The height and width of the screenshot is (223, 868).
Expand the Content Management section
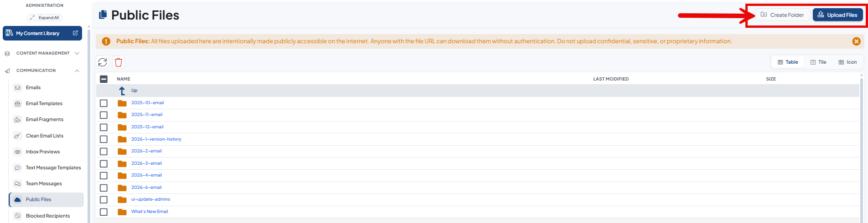point(42,53)
